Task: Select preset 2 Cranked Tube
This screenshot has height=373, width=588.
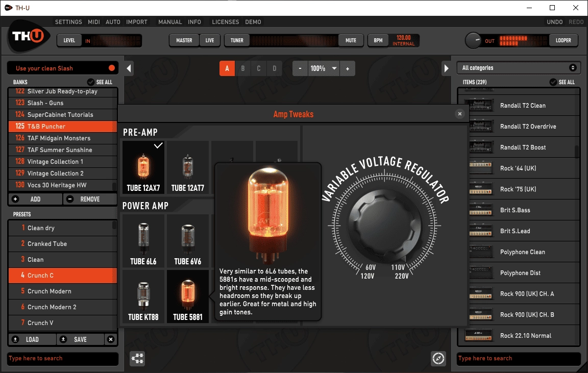Action: point(63,244)
